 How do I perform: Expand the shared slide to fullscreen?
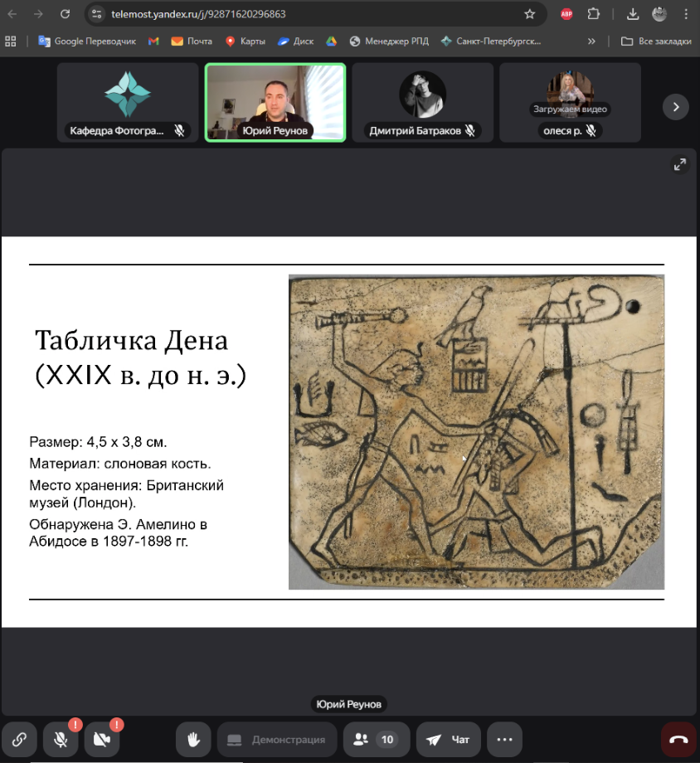click(x=679, y=165)
